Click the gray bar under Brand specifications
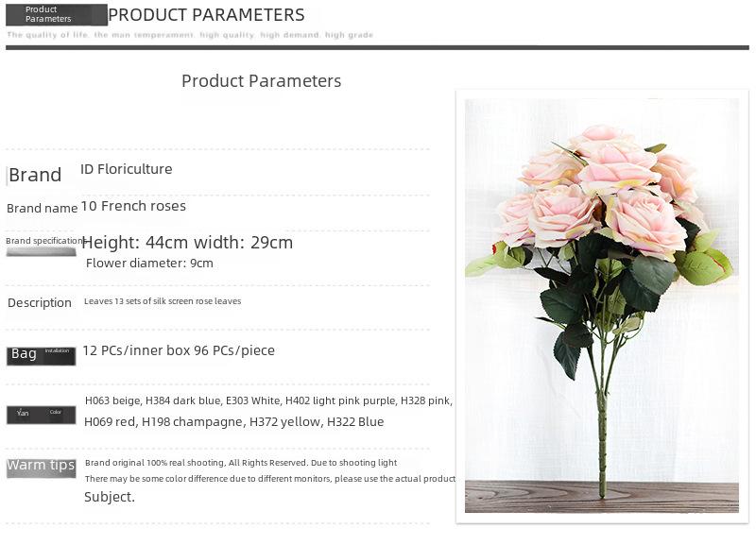The height and width of the screenshot is (545, 756). tap(41, 252)
